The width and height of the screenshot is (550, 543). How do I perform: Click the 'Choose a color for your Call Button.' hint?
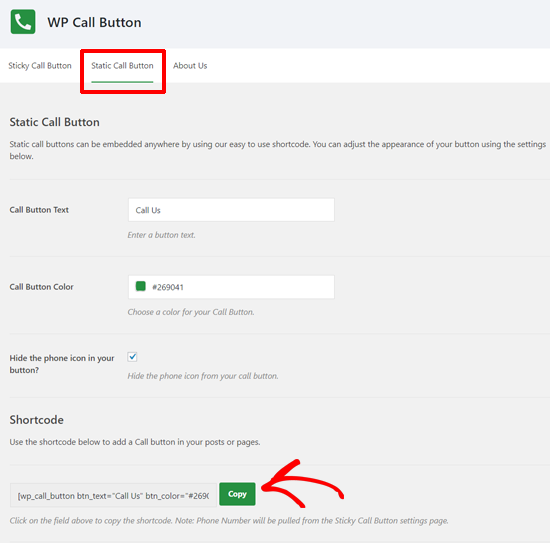click(191, 312)
